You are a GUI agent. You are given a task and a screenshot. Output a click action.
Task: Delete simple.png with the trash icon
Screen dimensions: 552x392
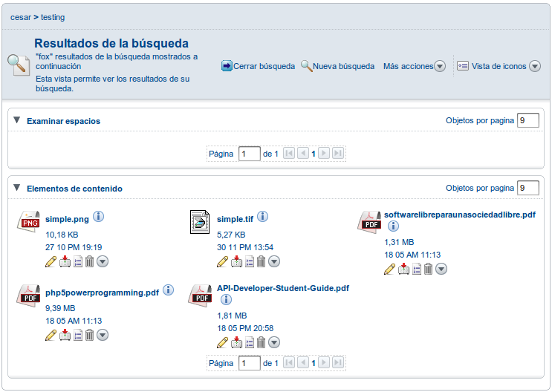coord(89,261)
